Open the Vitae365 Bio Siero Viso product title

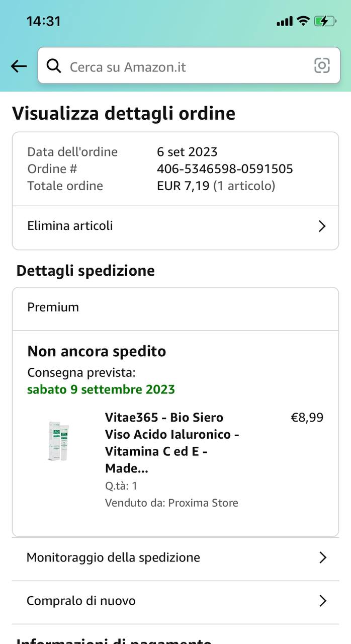[x=172, y=443]
